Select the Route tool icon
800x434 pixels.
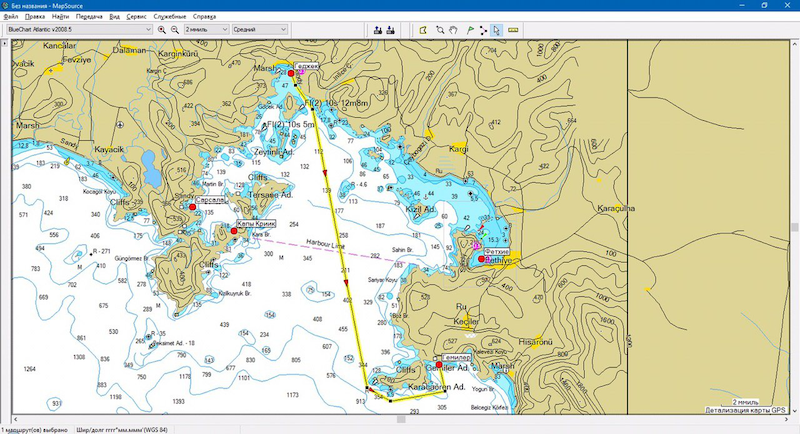point(483,30)
